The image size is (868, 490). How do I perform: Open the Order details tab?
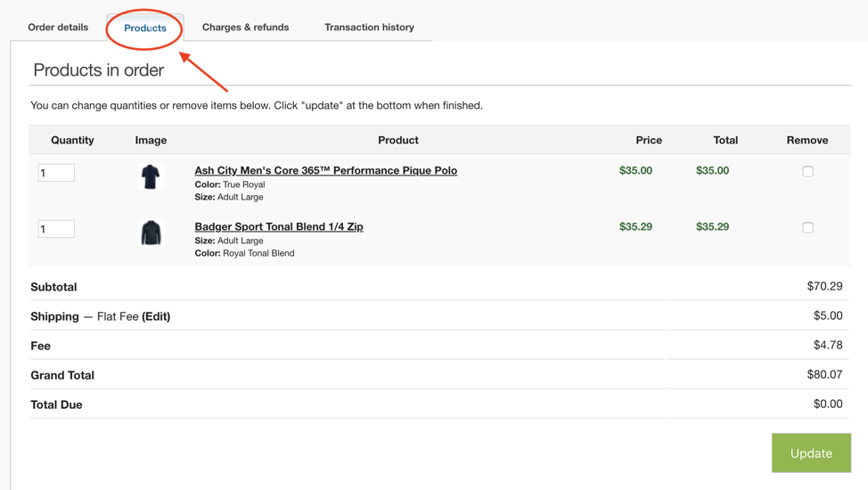point(58,27)
